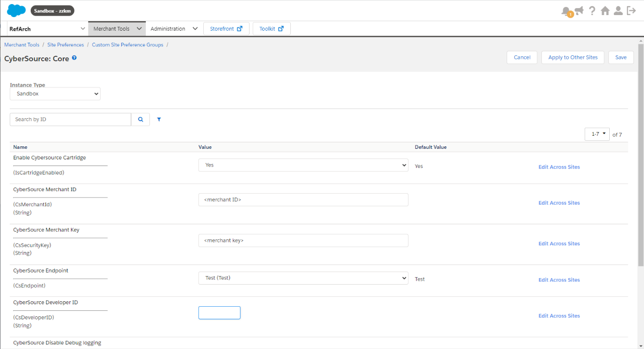
Task: Click the search magnifier button
Action: 140,119
